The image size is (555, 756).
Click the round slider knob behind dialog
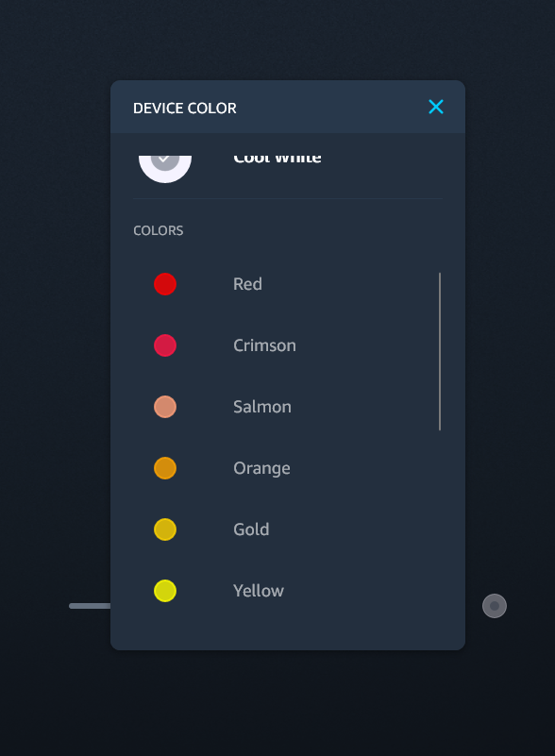tap(495, 606)
